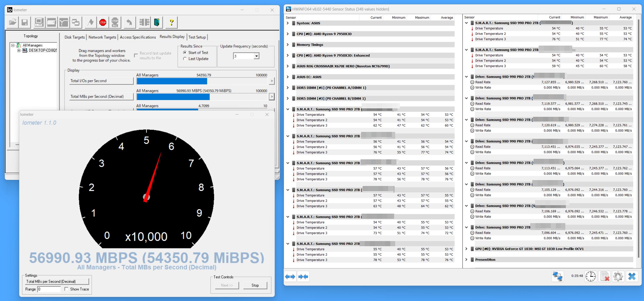
Task: Select the Last Update radio button
Action: 185,59
